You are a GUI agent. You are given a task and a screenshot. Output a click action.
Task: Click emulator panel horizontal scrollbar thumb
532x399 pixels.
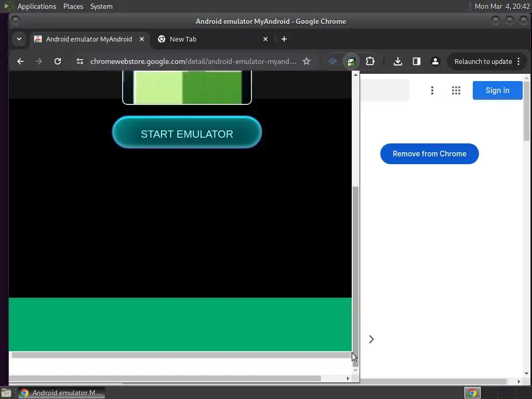point(165,378)
